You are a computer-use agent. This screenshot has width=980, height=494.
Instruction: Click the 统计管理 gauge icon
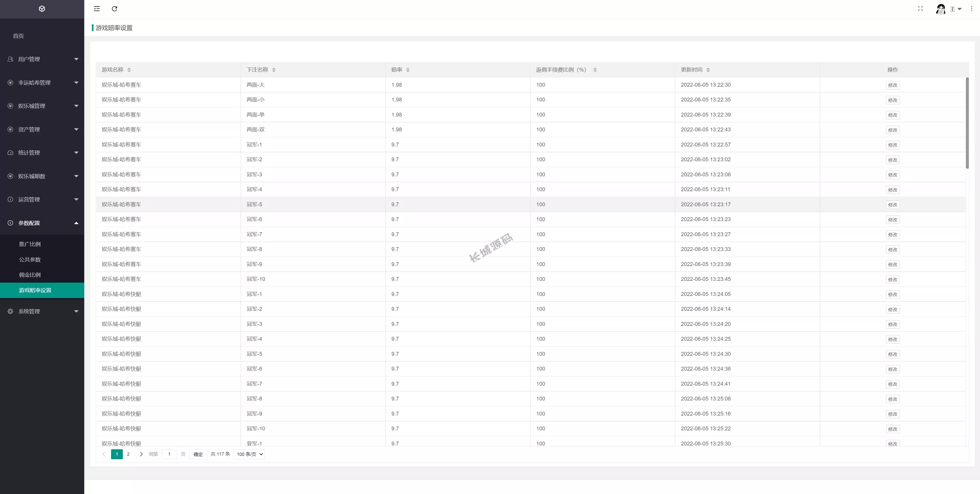click(10, 153)
